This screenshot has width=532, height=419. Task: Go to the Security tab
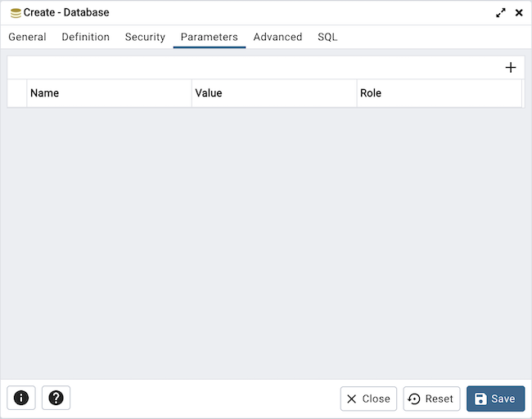[x=145, y=37]
